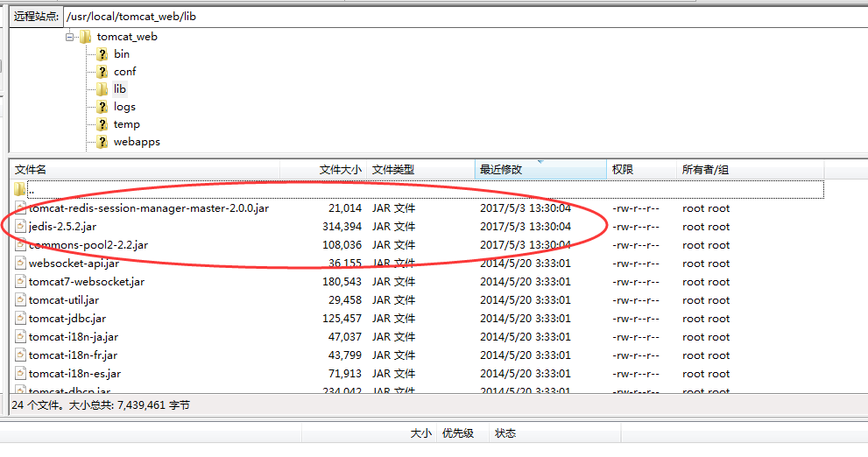Select tomcat-i18n-es.jar file name
Screen dimensions: 868x457
pyautogui.click(x=74, y=374)
